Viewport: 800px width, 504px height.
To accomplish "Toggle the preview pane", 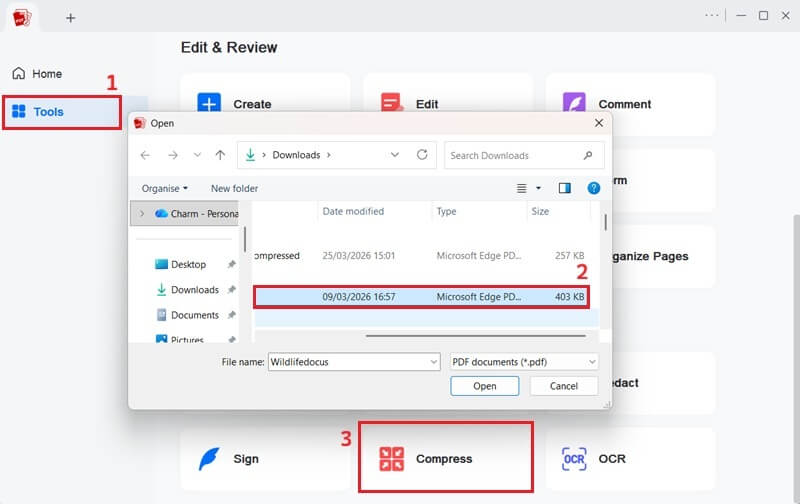I will [564, 188].
